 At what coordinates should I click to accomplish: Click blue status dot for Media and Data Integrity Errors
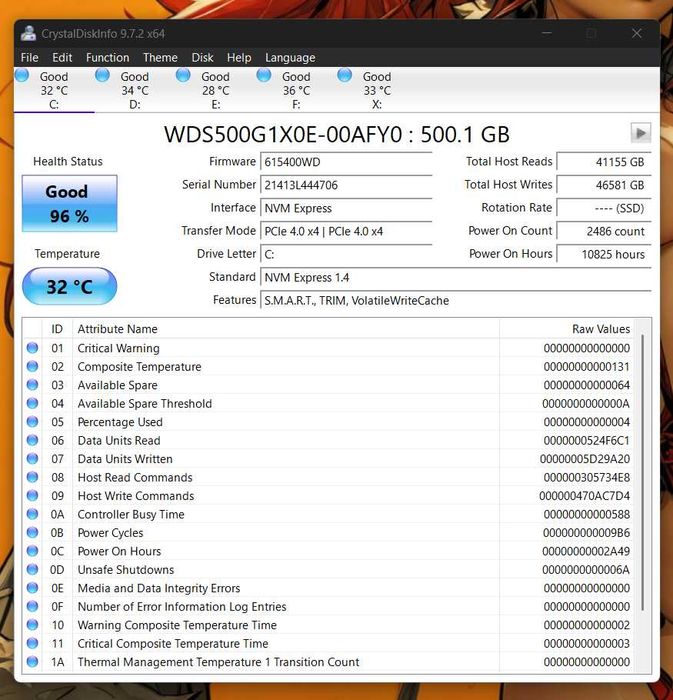tap(32, 588)
